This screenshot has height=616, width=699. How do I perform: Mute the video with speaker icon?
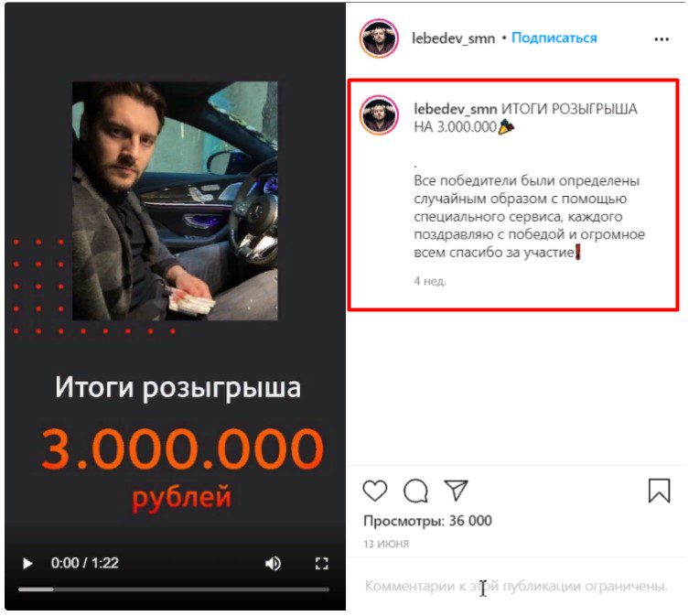pyautogui.click(x=273, y=563)
